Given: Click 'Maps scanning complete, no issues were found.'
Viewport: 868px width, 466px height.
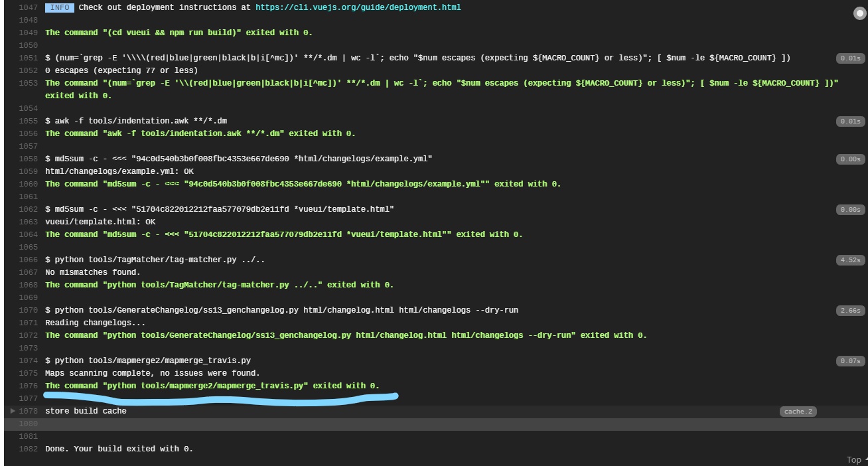Looking at the screenshot, I should tap(153, 373).
